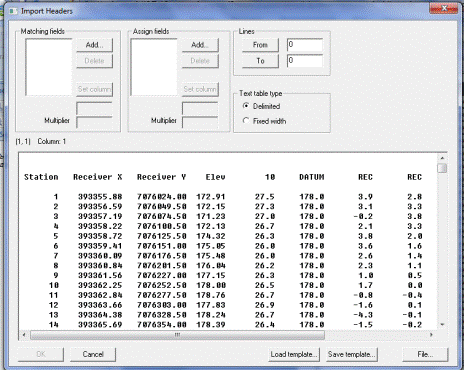Click the Receiver X column header
Screen dimensions: 464x370
coord(98,177)
